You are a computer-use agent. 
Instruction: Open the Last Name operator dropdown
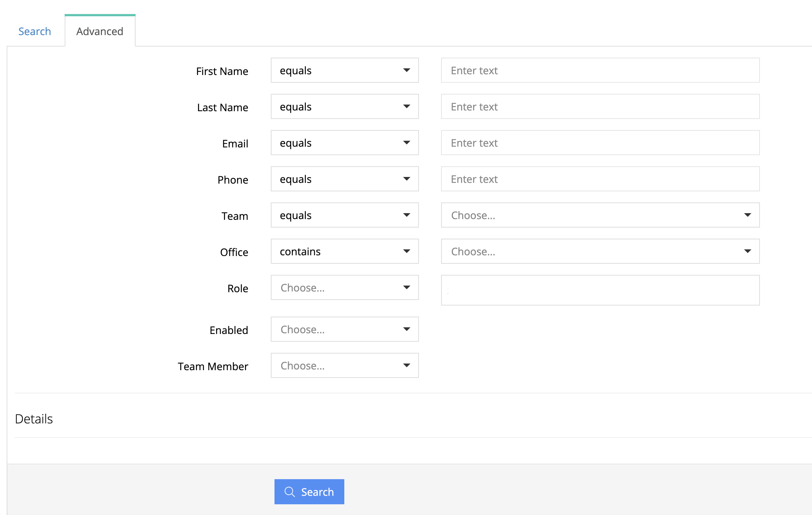pos(344,106)
